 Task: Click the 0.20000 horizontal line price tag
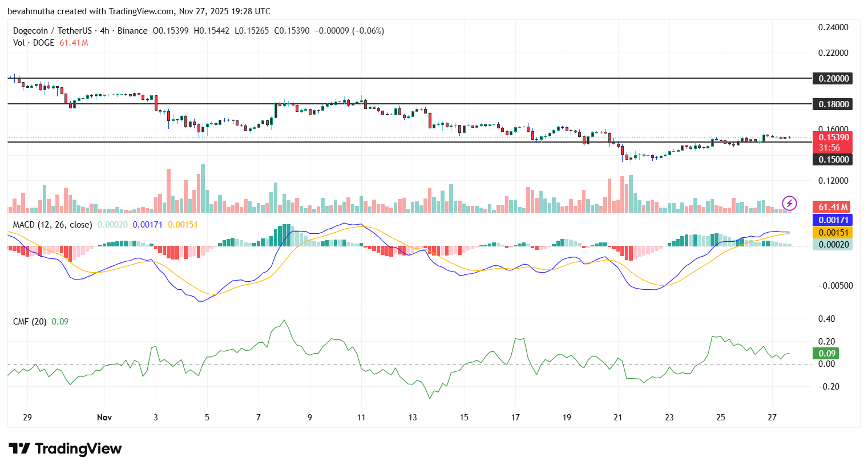(x=833, y=79)
